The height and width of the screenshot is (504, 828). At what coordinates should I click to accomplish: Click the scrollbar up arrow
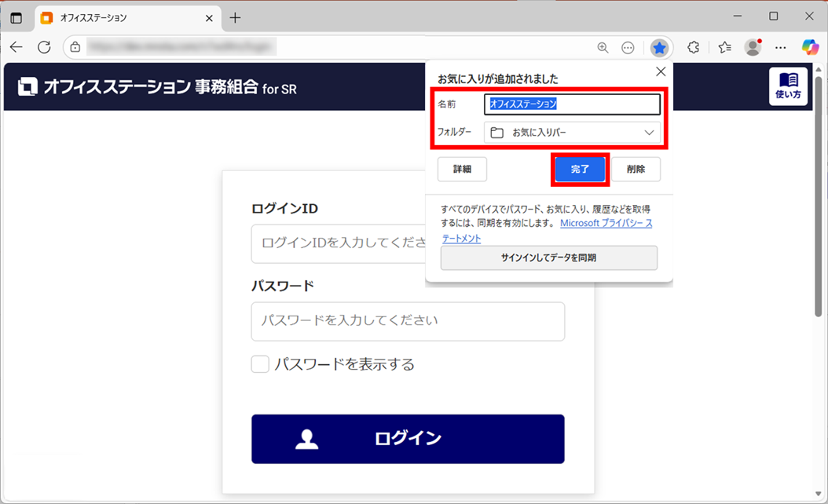tap(819, 69)
